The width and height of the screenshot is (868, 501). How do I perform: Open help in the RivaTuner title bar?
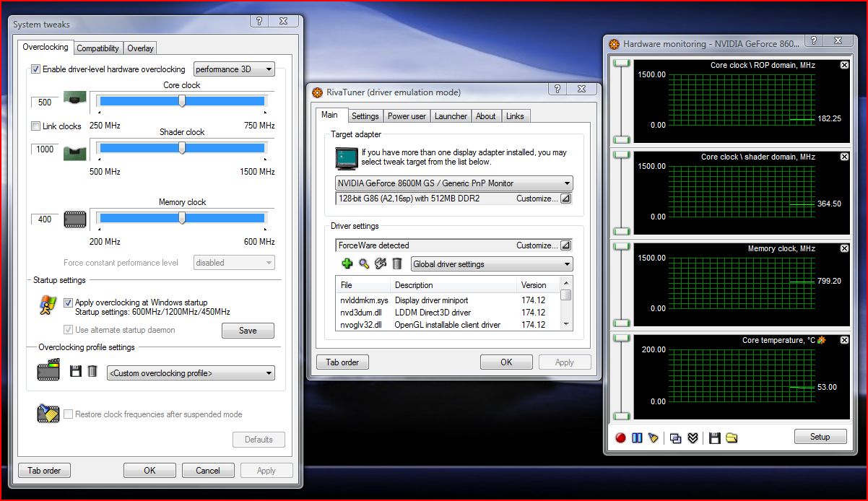click(558, 90)
